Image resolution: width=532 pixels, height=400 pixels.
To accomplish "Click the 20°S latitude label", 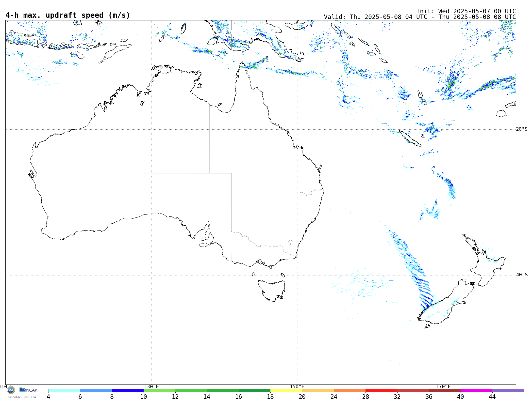I will [522, 129].
